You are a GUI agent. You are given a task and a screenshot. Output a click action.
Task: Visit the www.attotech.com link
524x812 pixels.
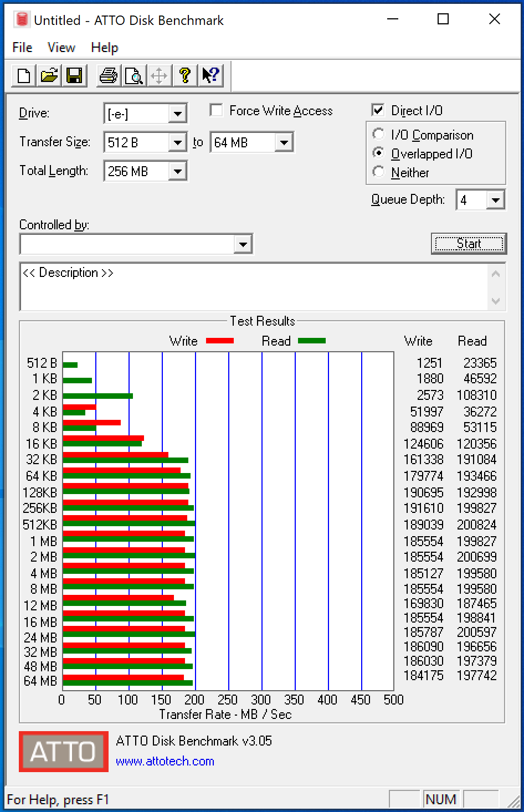coord(165,761)
